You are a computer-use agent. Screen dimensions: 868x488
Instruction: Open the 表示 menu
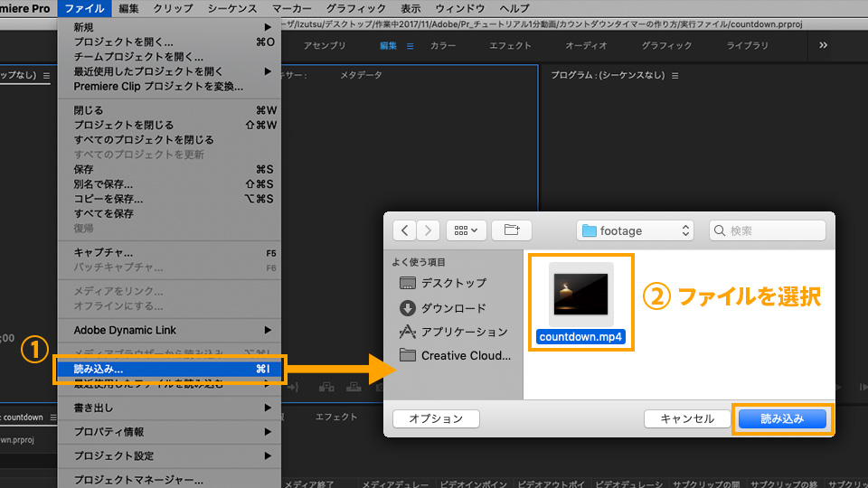click(410, 8)
